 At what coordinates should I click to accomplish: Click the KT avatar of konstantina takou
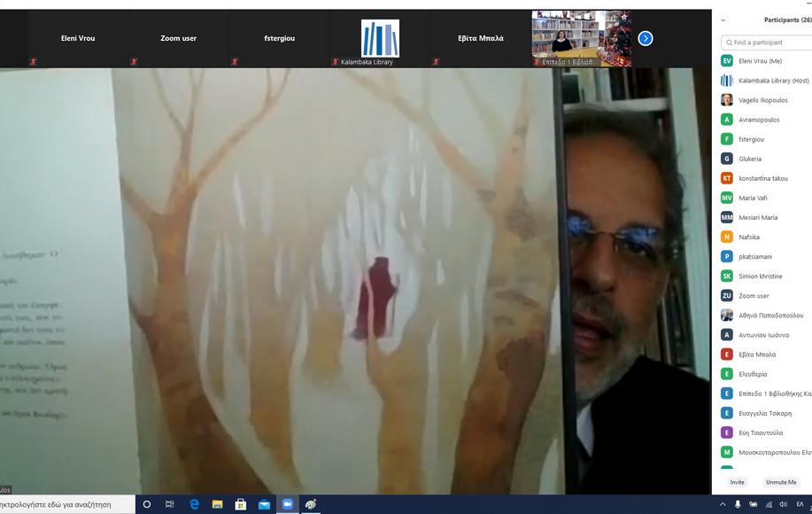point(727,178)
